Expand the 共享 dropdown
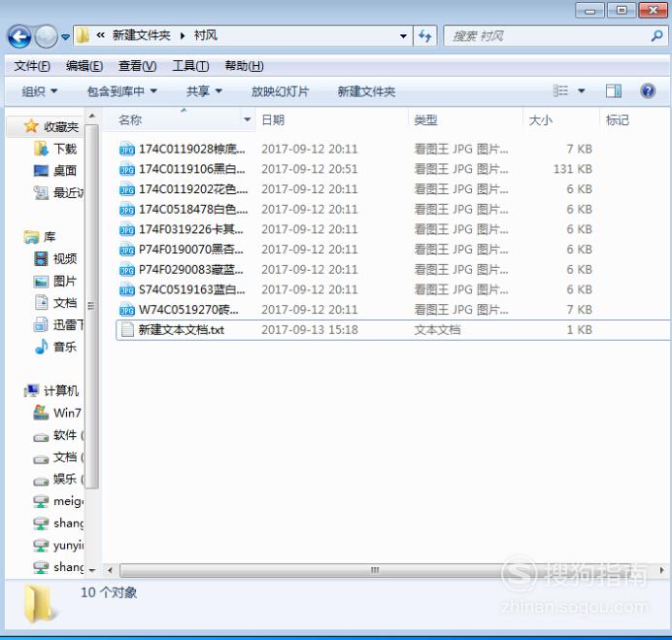 (204, 91)
